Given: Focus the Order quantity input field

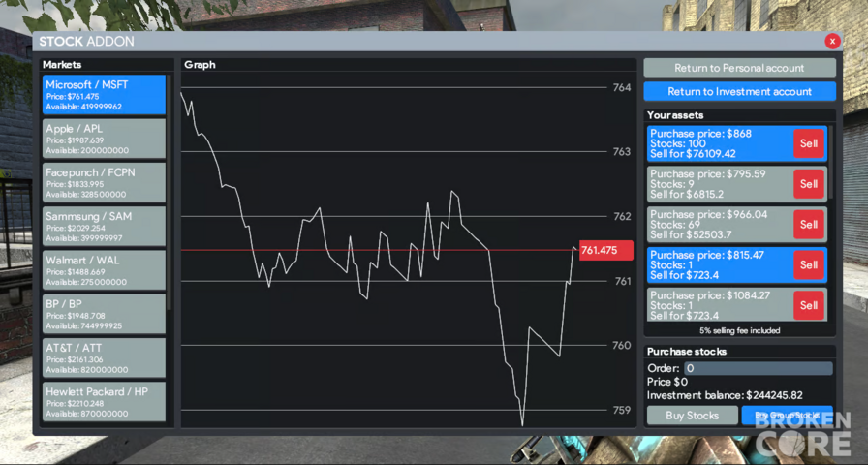Looking at the screenshot, I should (x=758, y=368).
